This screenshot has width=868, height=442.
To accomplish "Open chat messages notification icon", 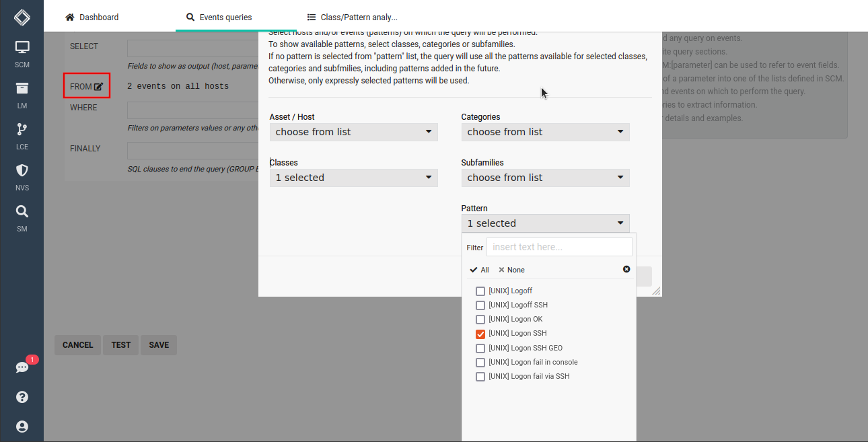I will pyautogui.click(x=22, y=367).
